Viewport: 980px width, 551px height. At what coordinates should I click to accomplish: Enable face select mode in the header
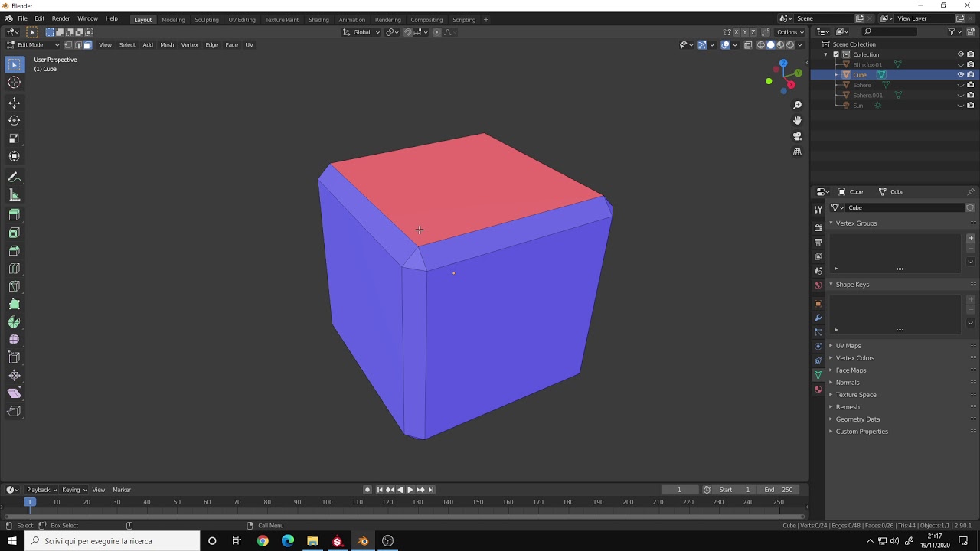[x=87, y=44]
